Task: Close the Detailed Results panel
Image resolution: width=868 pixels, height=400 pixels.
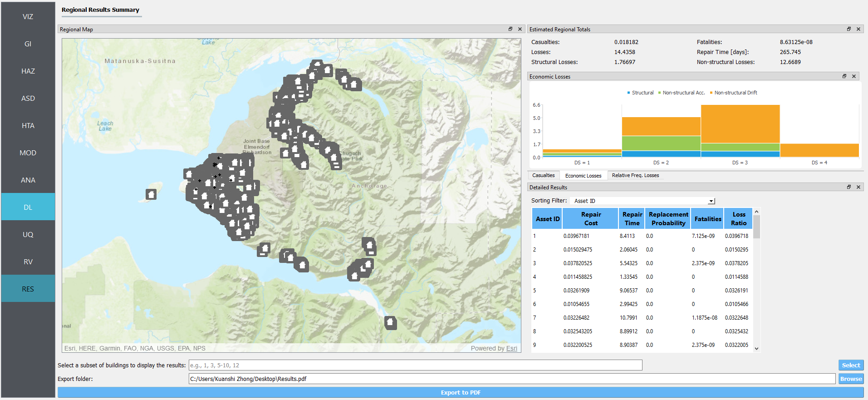Action: (858, 187)
